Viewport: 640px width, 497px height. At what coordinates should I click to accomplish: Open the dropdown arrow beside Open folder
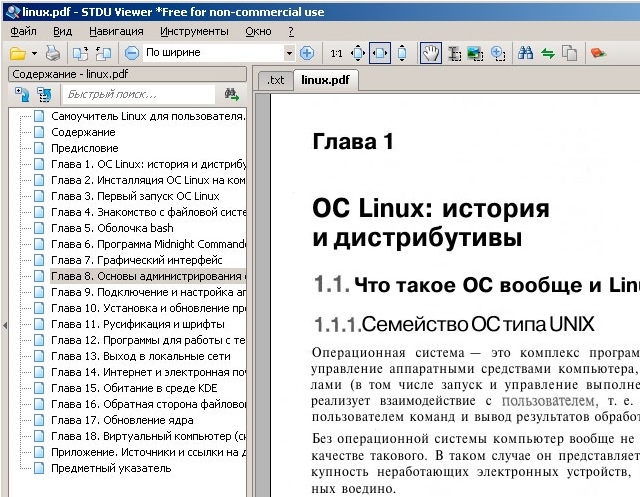[34, 53]
